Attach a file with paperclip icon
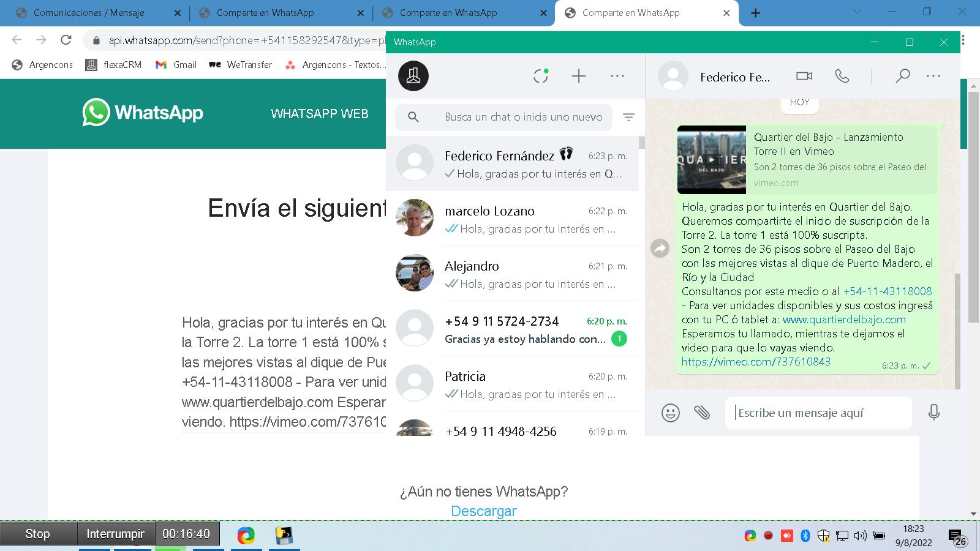Image resolution: width=980 pixels, height=551 pixels. coord(702,413)
